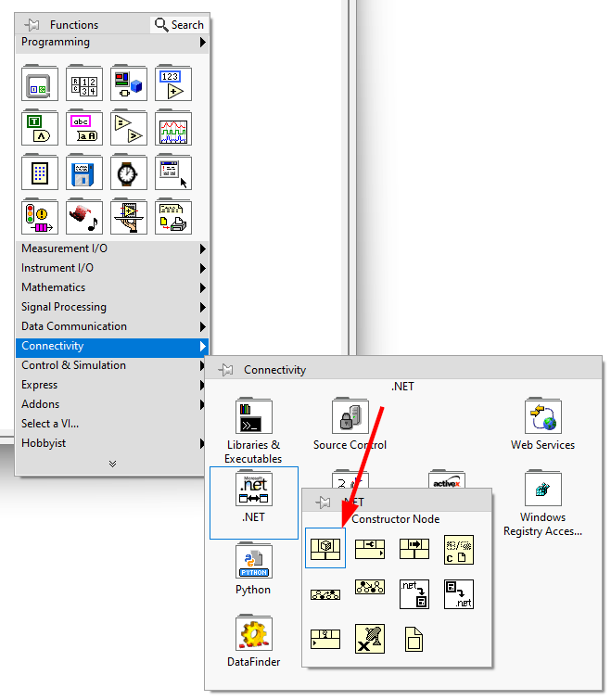Expand the Measurement I/O category

point(111,248)
